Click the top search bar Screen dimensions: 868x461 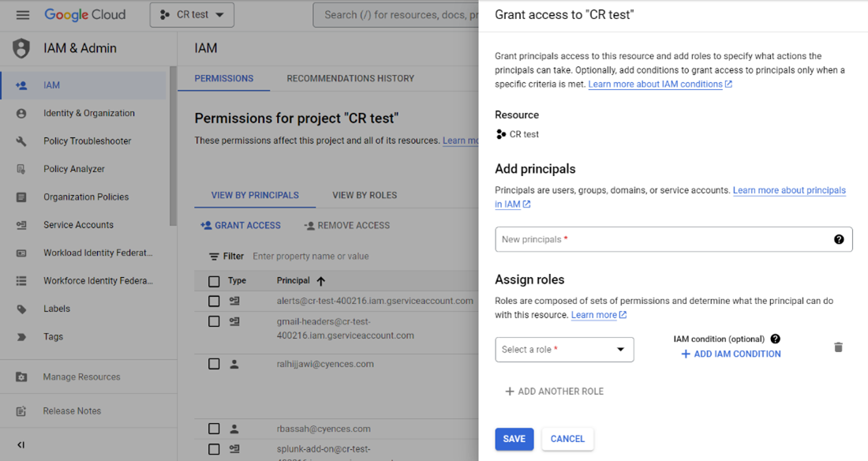pos(396,15)
